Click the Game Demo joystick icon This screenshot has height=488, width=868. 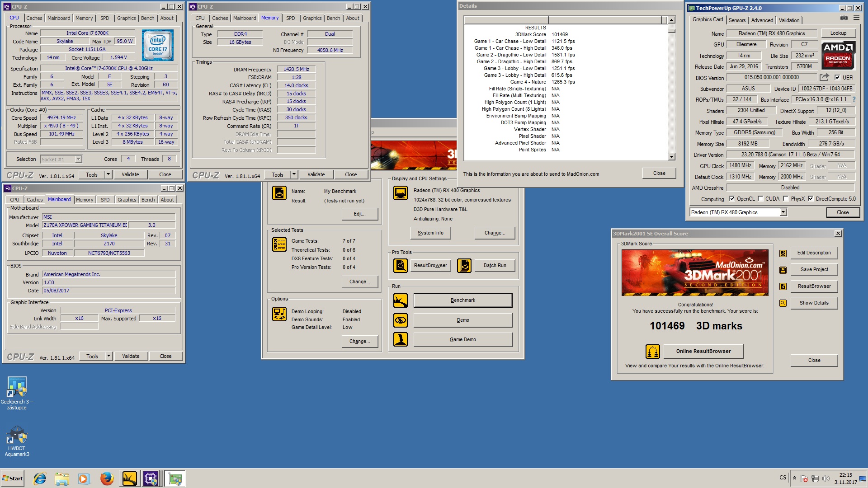tap(401, 339)
